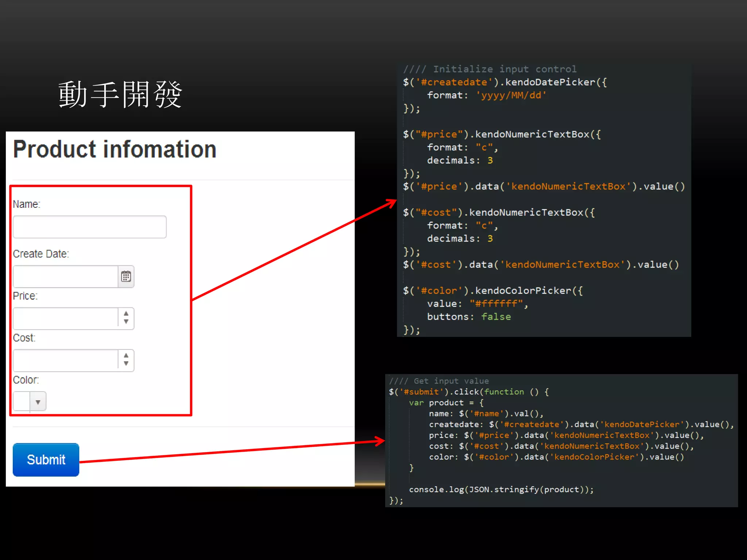This screenshot has height=560, width=747.
Task: Select the white Color swatch preview
Action: pyautogui.click(x=22, y=401)
